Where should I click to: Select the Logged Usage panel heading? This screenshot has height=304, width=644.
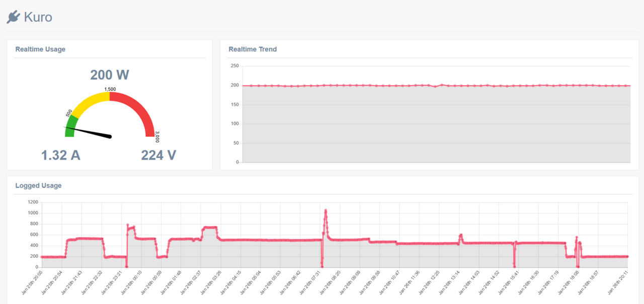pos(38,186)
